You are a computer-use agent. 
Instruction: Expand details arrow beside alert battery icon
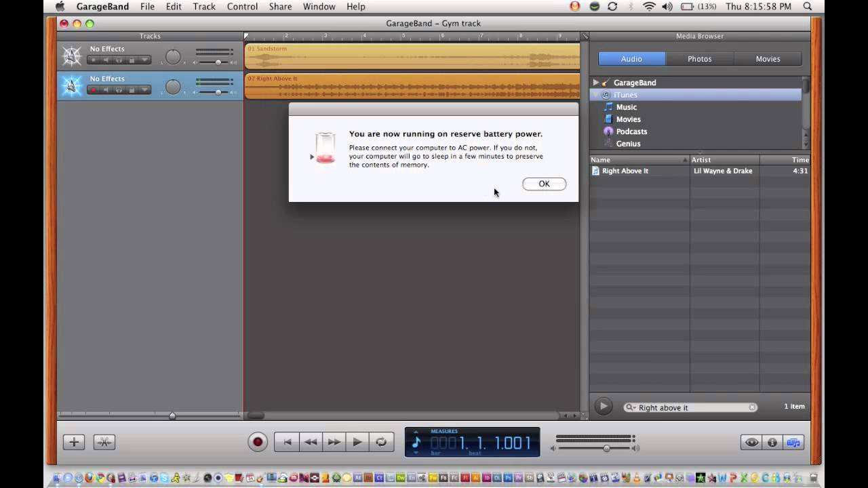[312, 157]
